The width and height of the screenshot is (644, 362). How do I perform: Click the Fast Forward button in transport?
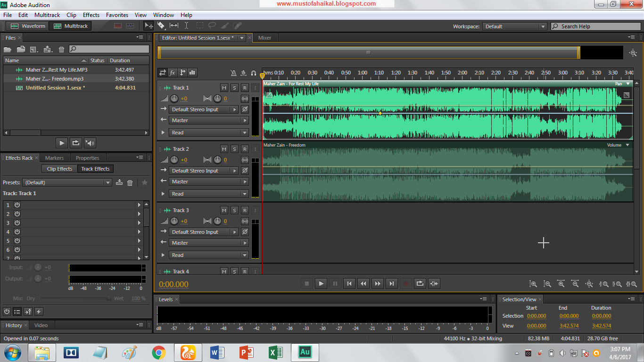[x=378, y=283]
